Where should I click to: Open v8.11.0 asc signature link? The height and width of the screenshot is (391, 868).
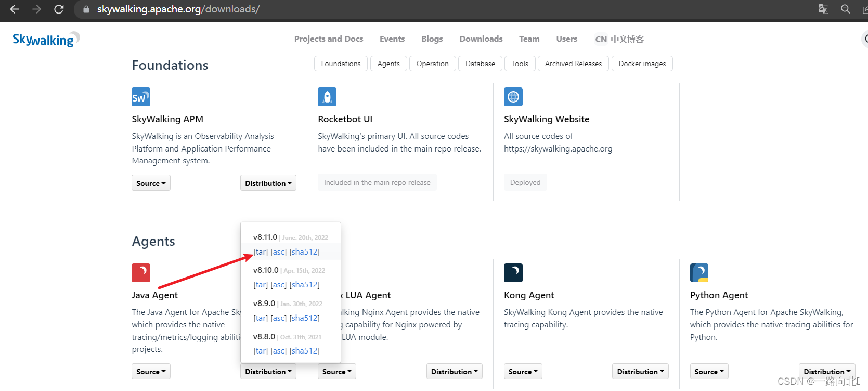pos(279,251)
